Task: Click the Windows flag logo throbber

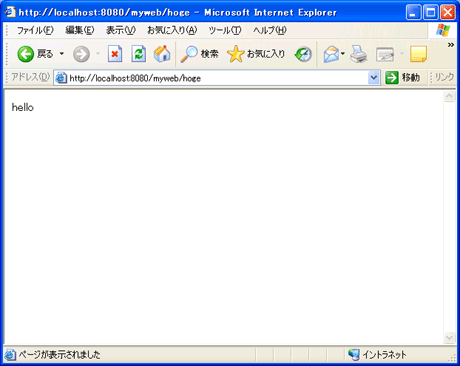Action: [443, 30]
